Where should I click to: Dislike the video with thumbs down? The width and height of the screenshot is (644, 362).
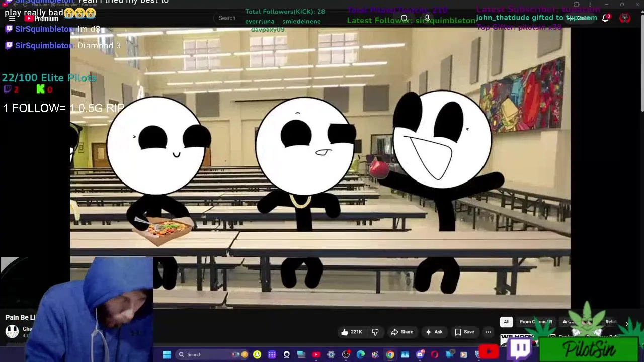(375, 332)
